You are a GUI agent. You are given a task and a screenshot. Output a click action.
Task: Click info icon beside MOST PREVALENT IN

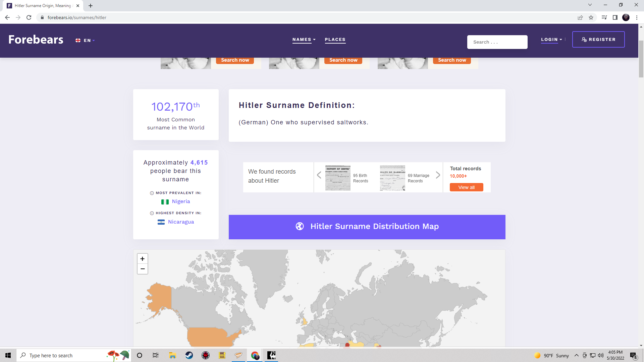152,193
